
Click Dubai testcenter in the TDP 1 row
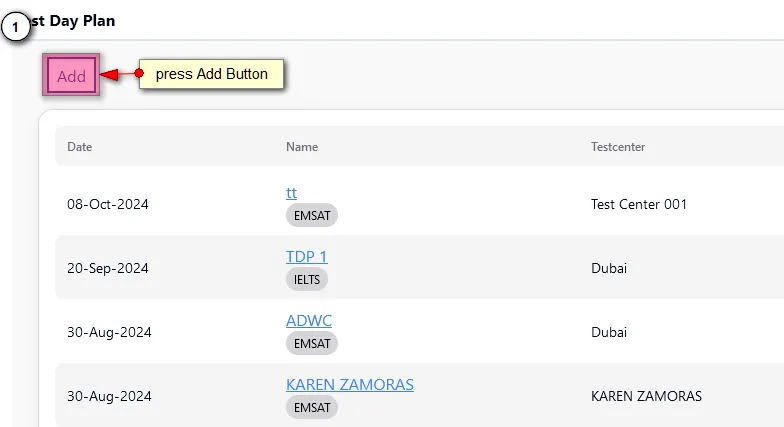click(609, 268)
